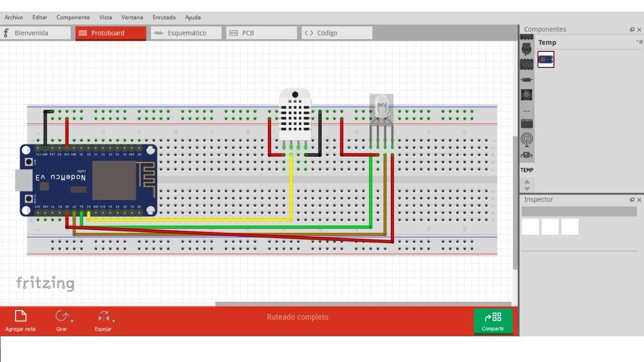Open the Componente menu

[73, 18]
